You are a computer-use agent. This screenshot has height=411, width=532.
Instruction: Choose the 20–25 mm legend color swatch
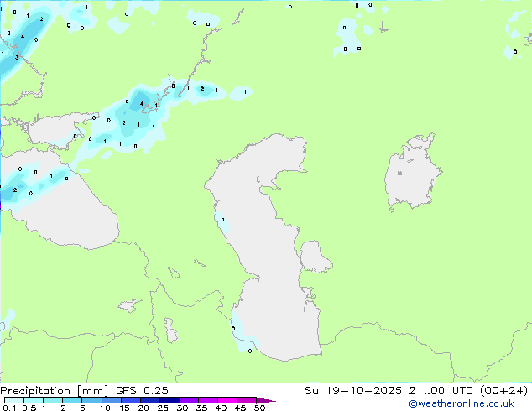point(150,400)
